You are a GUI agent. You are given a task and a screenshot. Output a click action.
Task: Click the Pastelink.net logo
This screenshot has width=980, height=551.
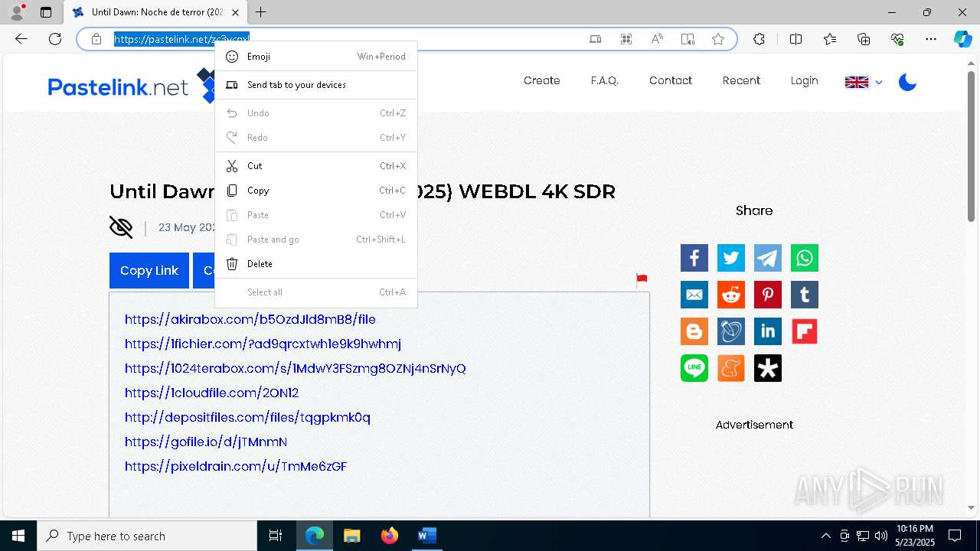tap(130, 86)
